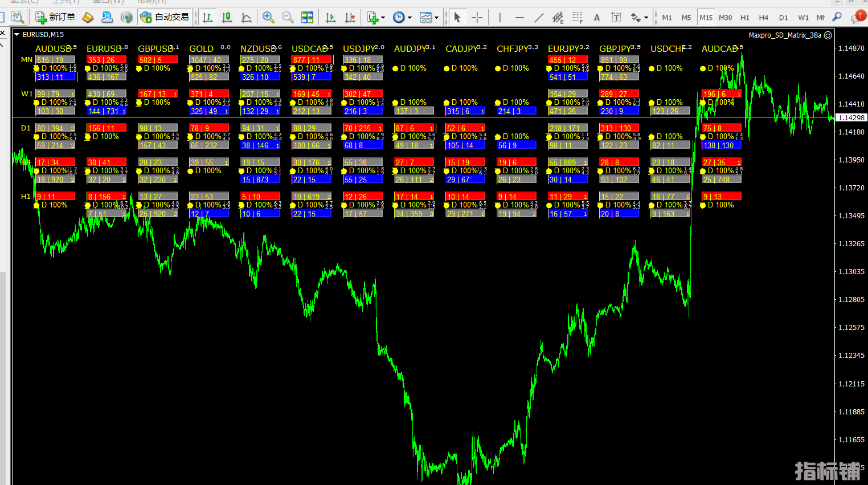Open the strategy tester magnifier icon
This screenshot has width=868, height=485.
[x=18, y=18]
